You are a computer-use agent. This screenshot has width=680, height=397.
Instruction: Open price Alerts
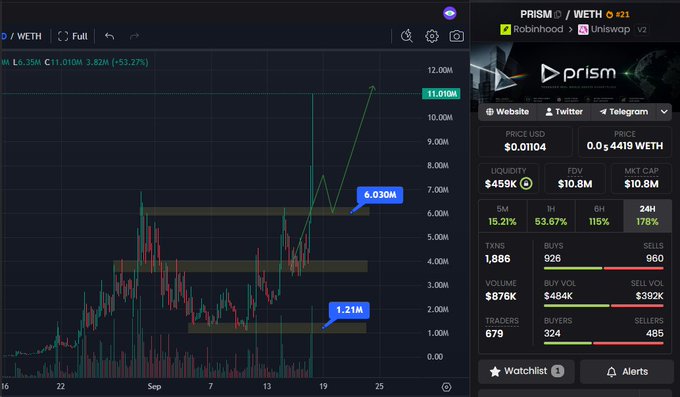tap(627, 371)
